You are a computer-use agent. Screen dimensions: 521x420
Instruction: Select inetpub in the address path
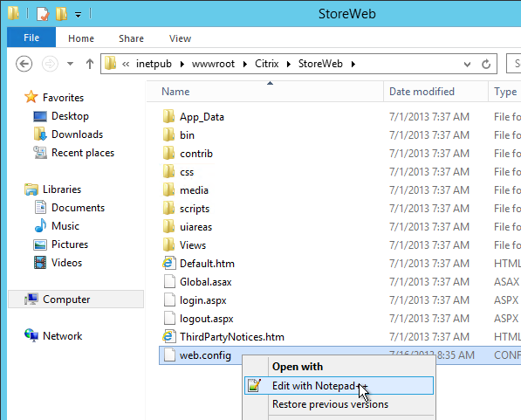coord(154,64)
